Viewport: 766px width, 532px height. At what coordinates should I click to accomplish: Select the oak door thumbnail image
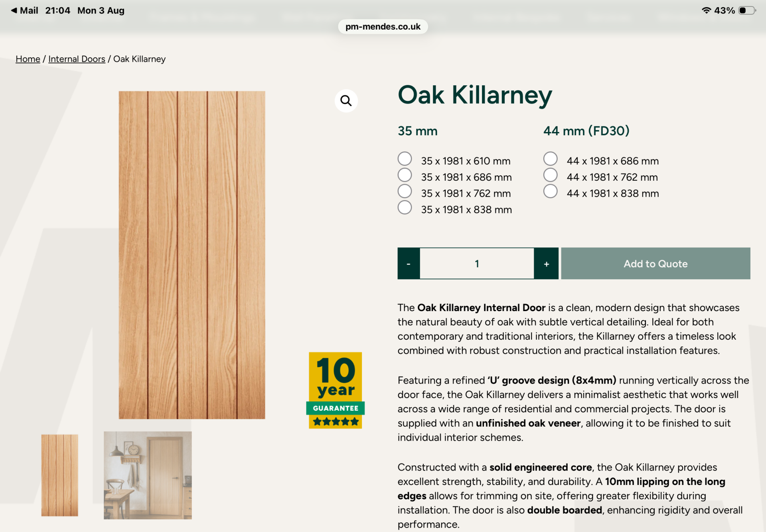click(x=60, y=475)
